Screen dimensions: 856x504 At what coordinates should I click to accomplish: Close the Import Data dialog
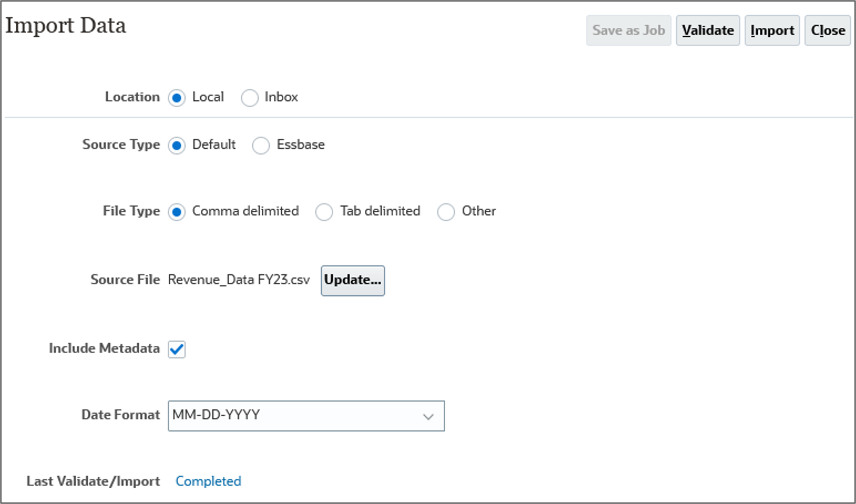coord(827,31)
